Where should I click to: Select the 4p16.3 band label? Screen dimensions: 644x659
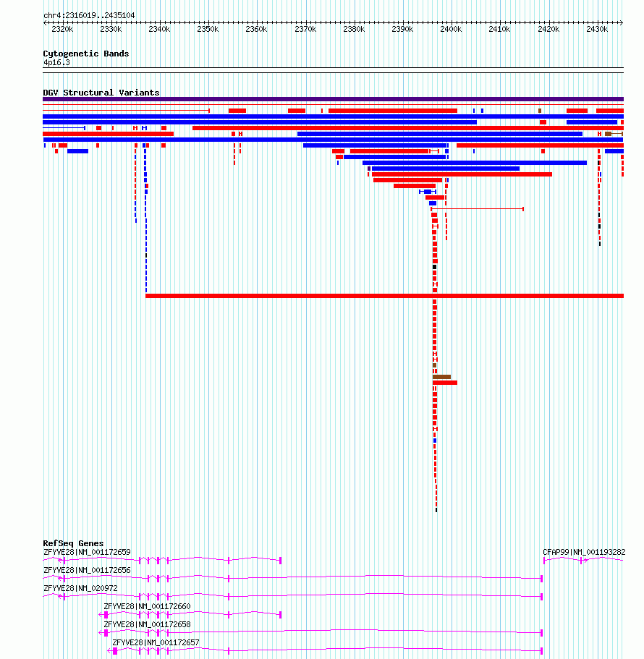click(56, 63)
